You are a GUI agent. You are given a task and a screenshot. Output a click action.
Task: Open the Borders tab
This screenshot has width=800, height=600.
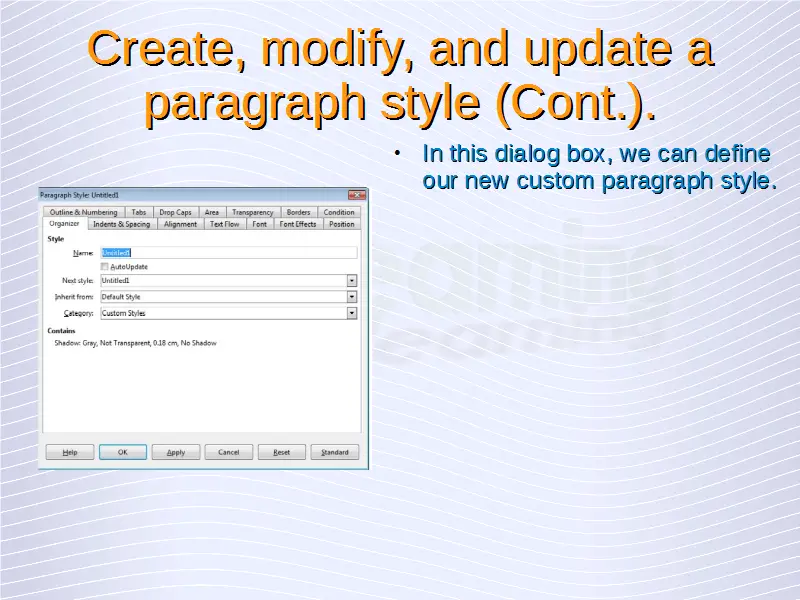(x=298, y=212)
